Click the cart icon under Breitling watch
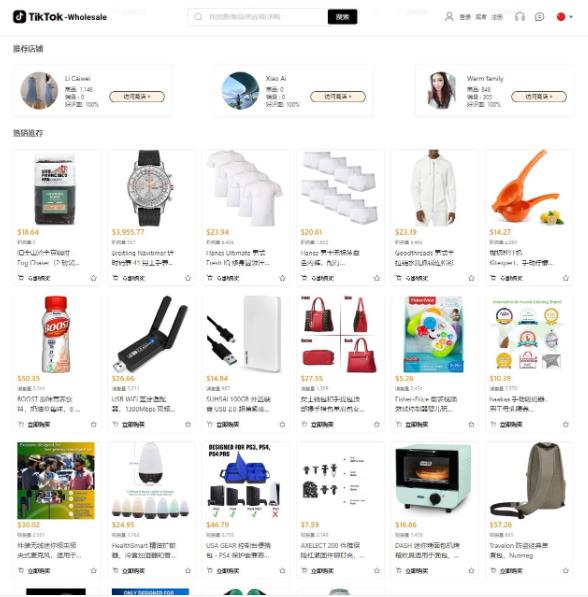The image size is (588, 597). click(x=115, y=278)
